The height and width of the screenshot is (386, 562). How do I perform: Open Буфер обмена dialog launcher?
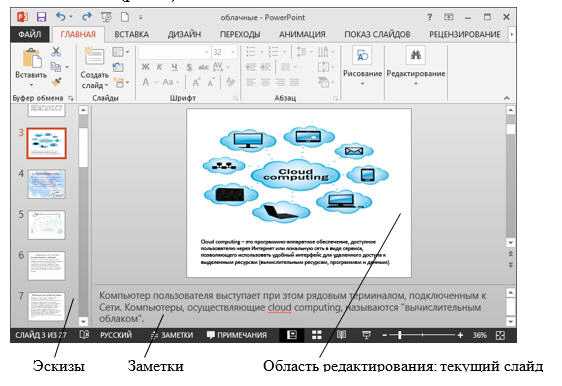71,98
